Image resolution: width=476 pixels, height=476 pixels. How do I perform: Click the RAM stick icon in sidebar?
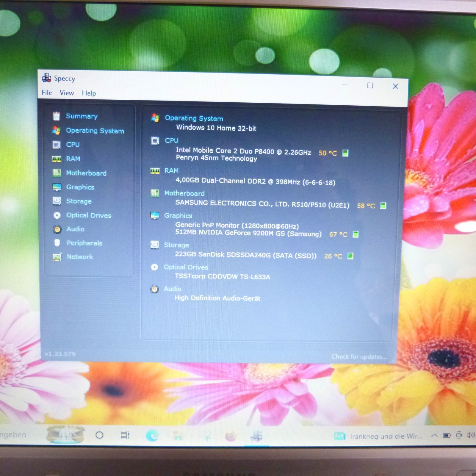(57, 159)
